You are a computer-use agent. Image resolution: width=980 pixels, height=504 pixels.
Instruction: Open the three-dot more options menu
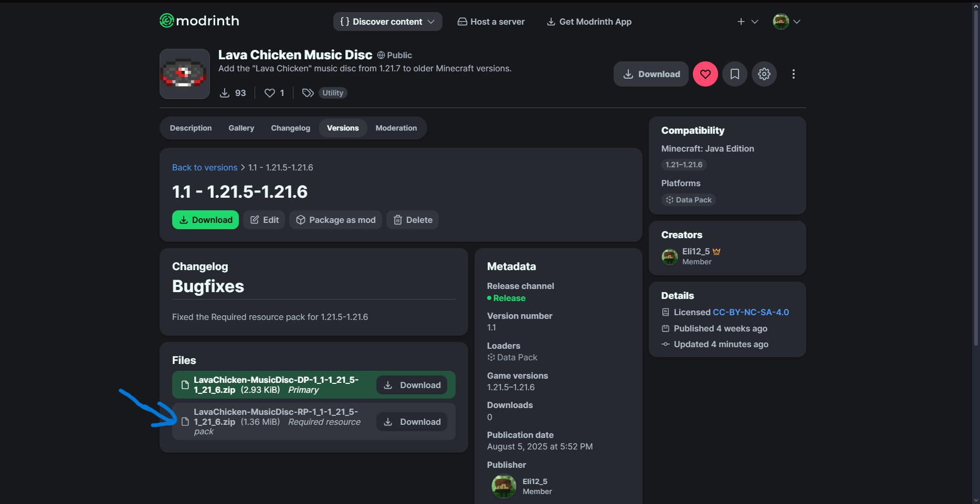click(793, 74)
